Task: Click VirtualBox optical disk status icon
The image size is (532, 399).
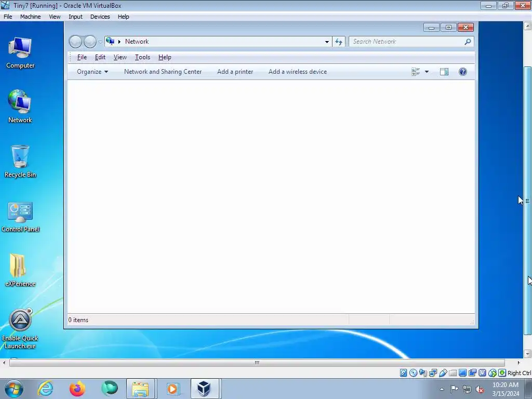Action: tap(413, 373)
